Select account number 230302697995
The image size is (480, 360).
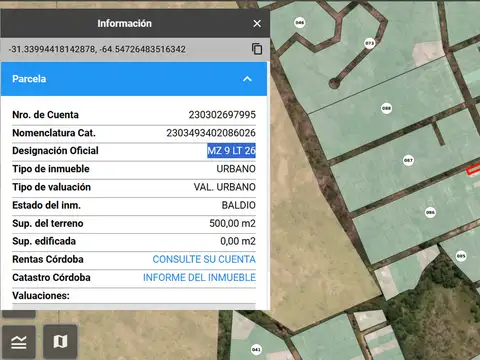(x=222, y=115)
